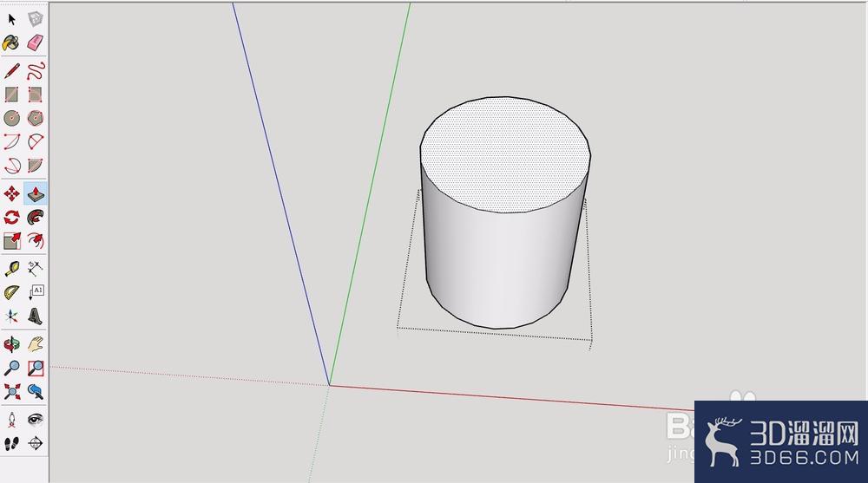Click the Make Component tool
This screenshot has height=483, width=868.
coord(36,20)
